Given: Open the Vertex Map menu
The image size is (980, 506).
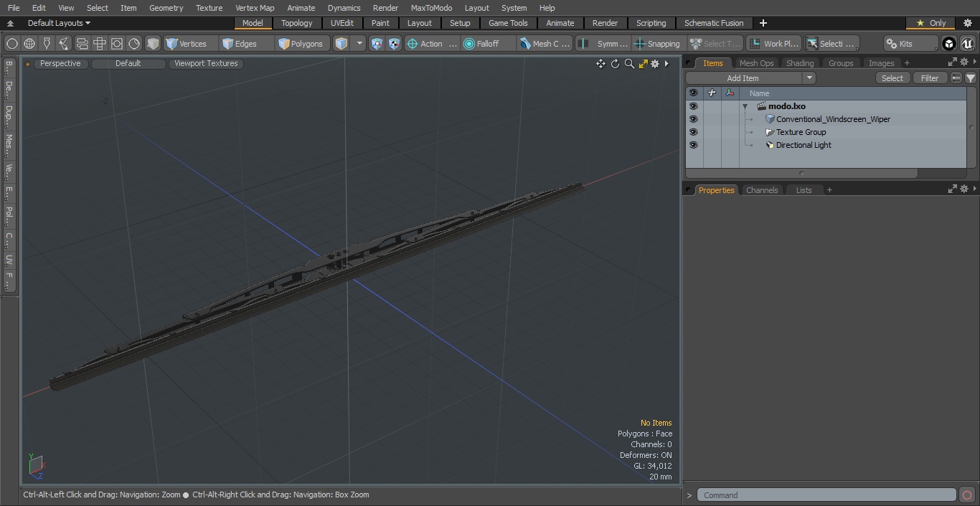Looking at the screenshot, I should pos(255,8).
